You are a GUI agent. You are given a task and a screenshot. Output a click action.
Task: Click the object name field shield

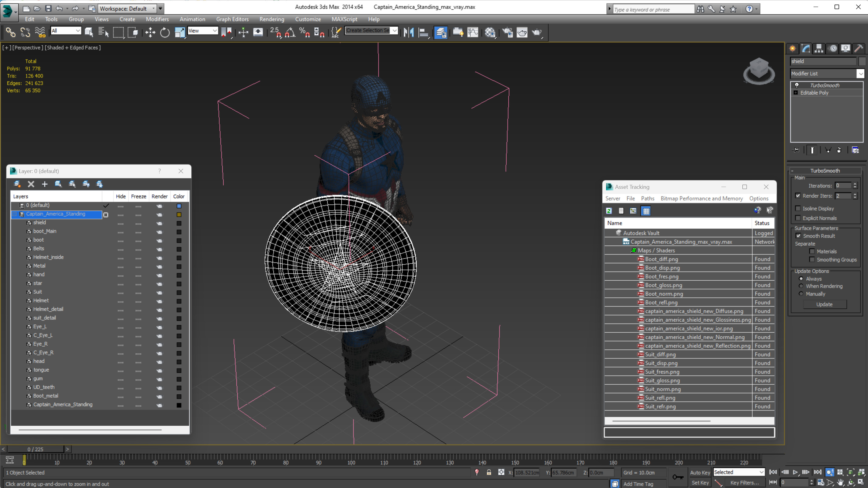click(x=823, y=61)
